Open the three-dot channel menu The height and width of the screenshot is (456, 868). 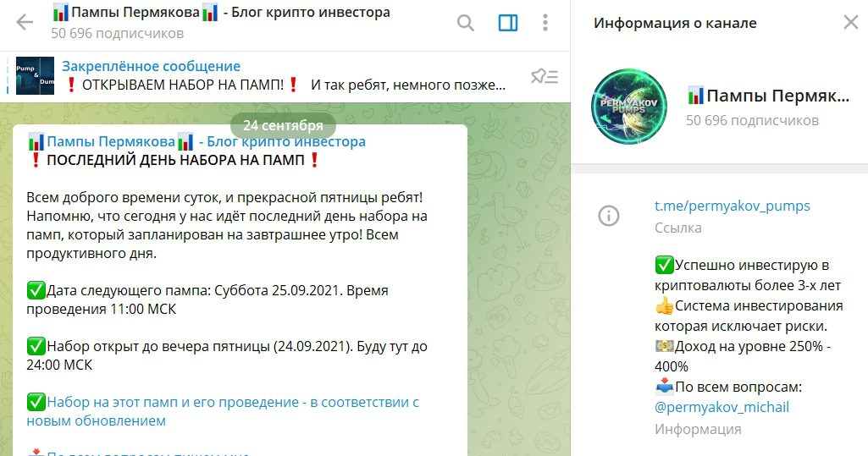[545, 23]
